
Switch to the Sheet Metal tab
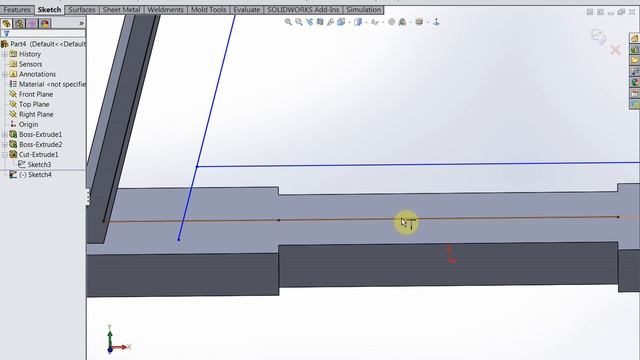coord(121,9)
